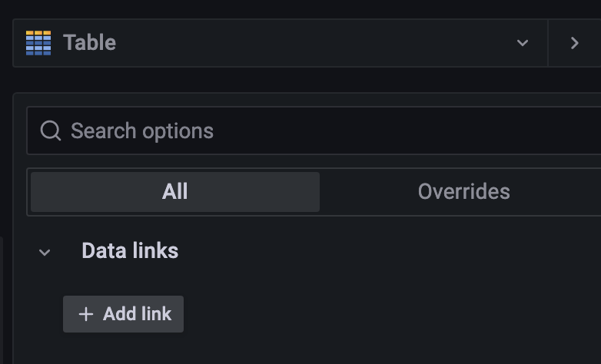Click the blue and yellow table icon
This screenshot has width=601, height=364.
tap(38, 43)
